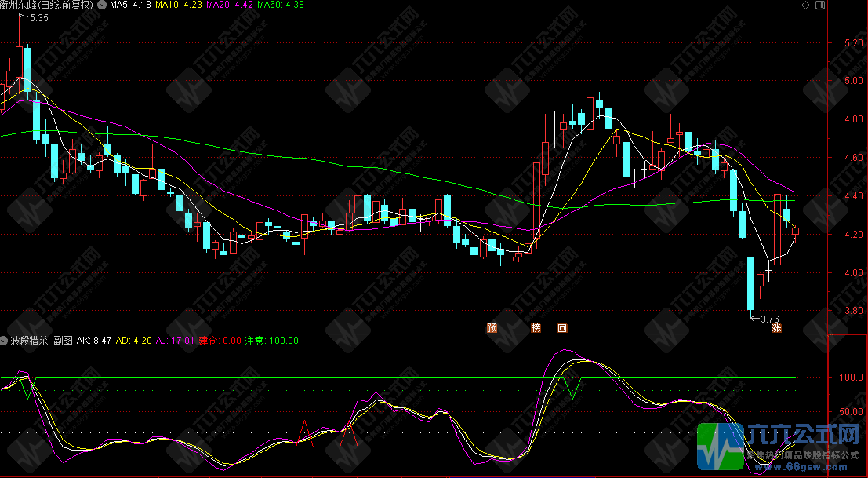Viewport: 868px width, 478px height.
Task: Click the 注意: 100.00 indicator label
Action: (272, 341)
